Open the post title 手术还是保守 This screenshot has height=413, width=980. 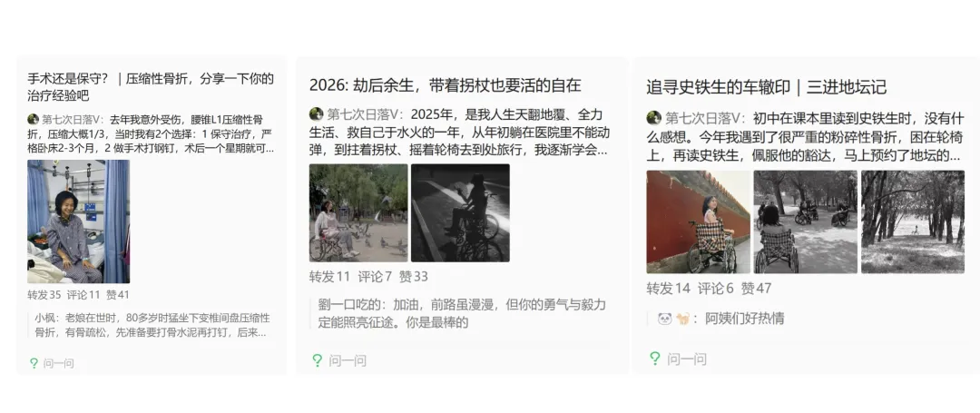tap(151, 87)
